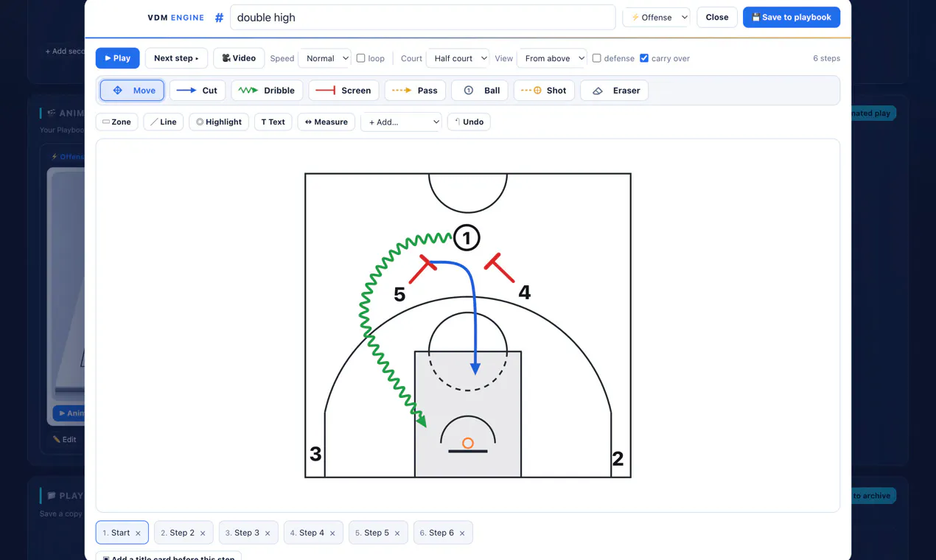Switch to the Step 3 tab
This screenshot has height=560, width=936.
pos(247,533)
